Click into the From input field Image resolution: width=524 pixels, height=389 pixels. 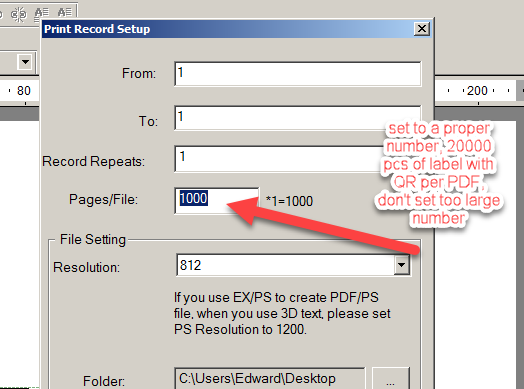click(x=297, y=74)
